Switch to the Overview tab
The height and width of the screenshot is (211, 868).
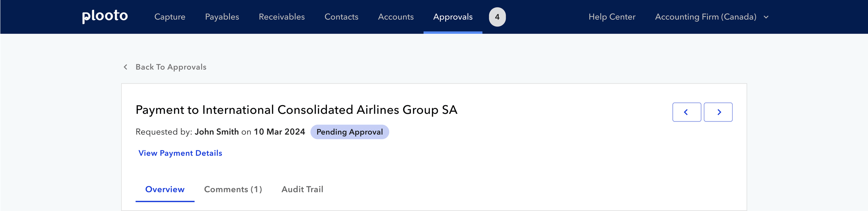(165, 189)
